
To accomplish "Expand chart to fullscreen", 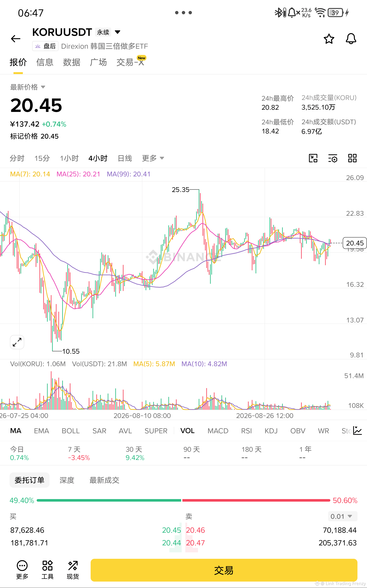I will [17, 342].
